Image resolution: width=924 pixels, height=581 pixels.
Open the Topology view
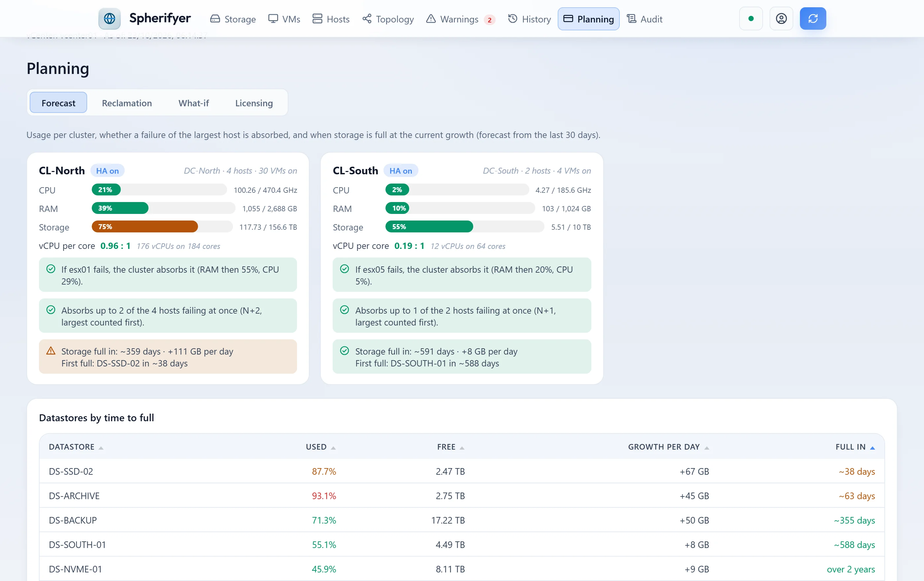[x=388, y=19]
